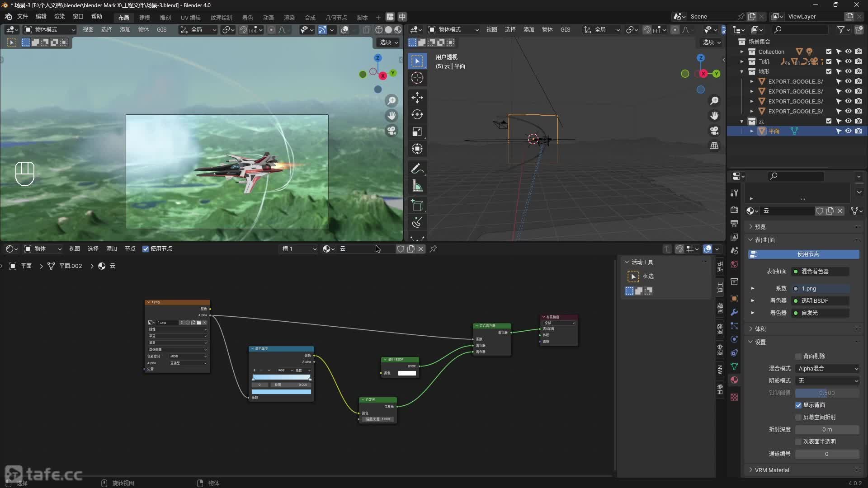The image size is (868, 488).
Task: Open 选项 button in left viewport
Action: pos(388,42)
